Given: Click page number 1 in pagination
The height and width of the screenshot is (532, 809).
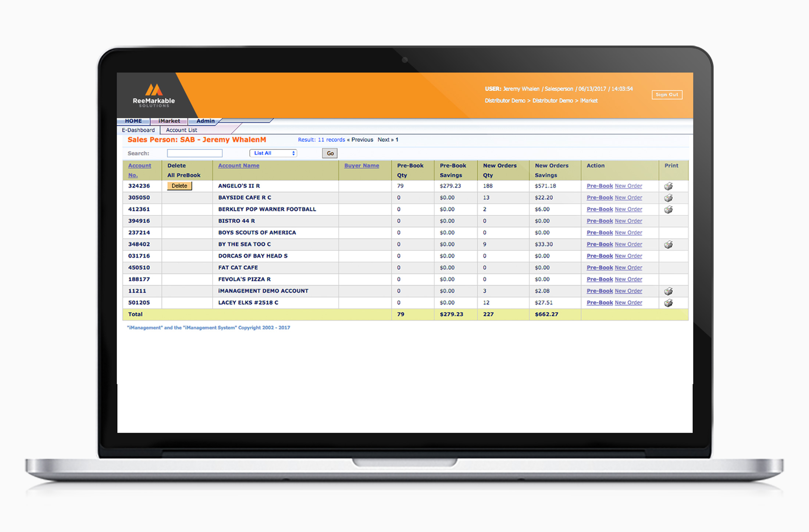Looking at the screenshot, I should 397,140.
